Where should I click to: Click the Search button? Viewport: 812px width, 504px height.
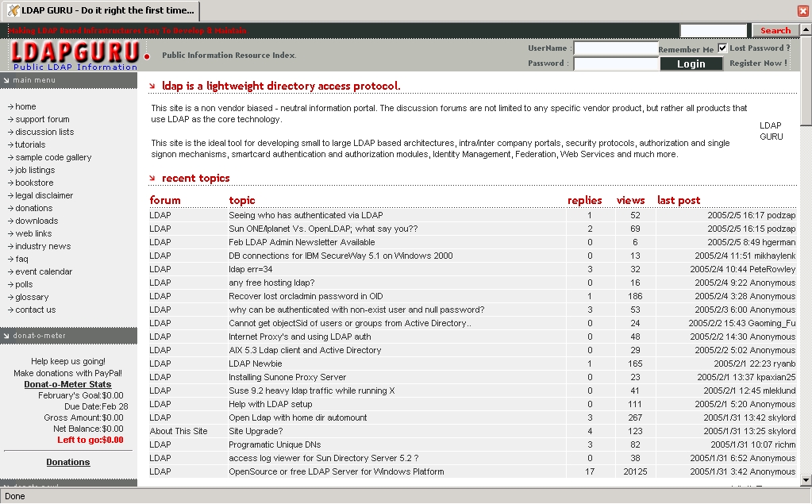pos(775,31)
